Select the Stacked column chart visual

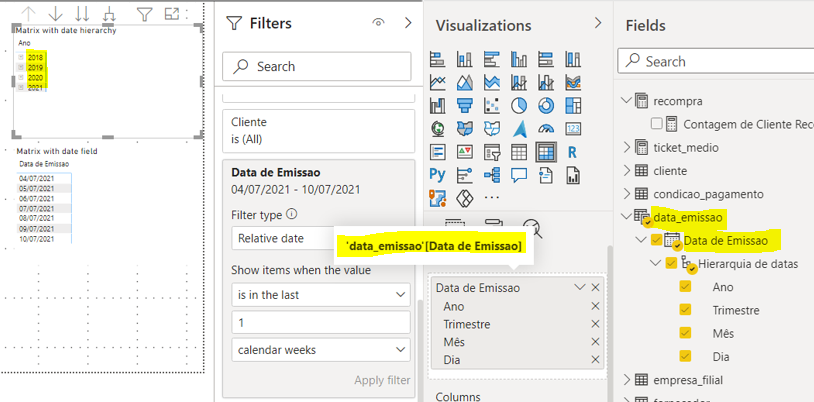(x=465, y=59)
